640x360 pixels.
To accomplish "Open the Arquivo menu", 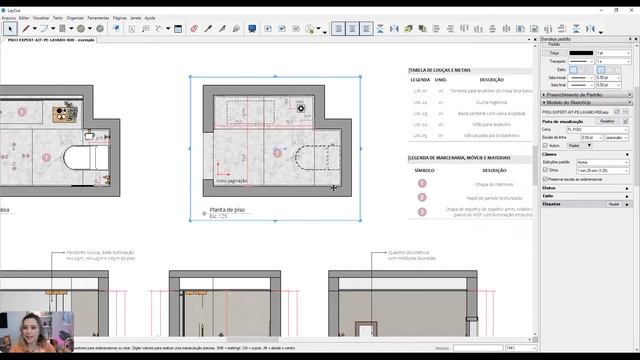I will (x=9, y=18).
